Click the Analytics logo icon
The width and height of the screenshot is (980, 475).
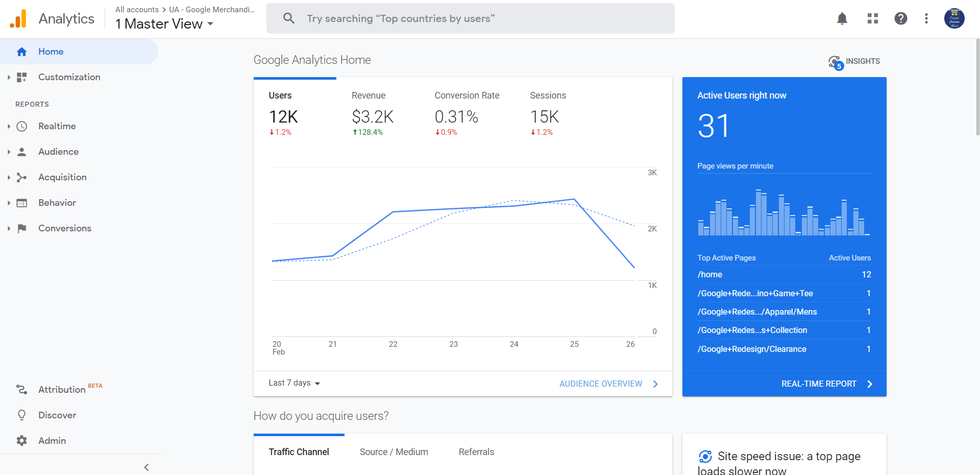tap(18, 19)
